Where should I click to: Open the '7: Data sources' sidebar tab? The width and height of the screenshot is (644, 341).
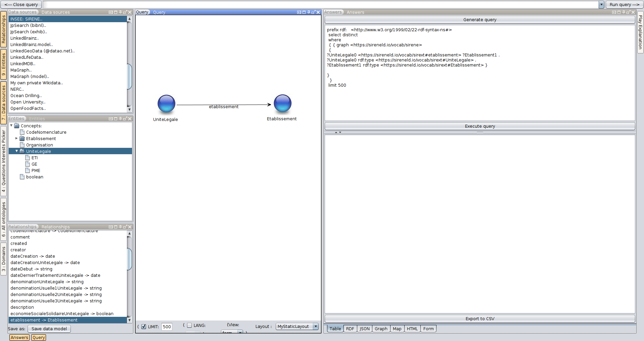click(3, 101)
